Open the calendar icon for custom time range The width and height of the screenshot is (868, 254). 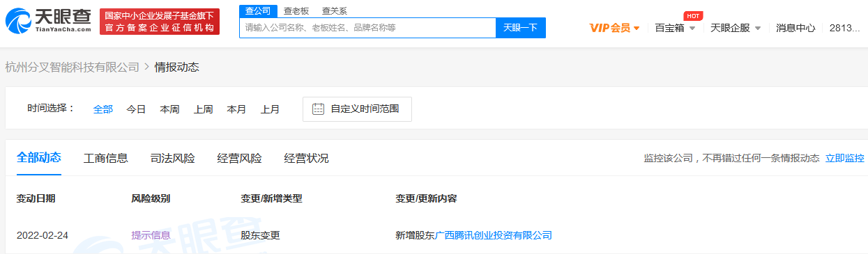(318, 109)
